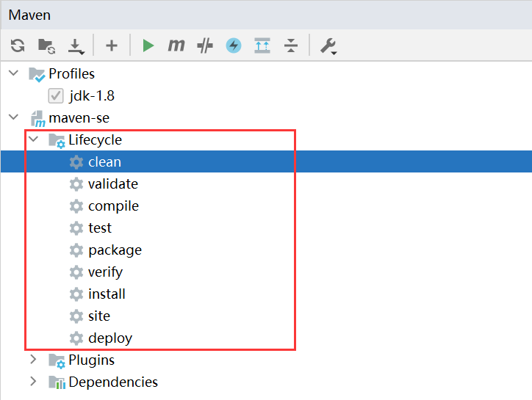
Task: Click Download Sources and Documentation icon
Action: click(x=76, y=46)
